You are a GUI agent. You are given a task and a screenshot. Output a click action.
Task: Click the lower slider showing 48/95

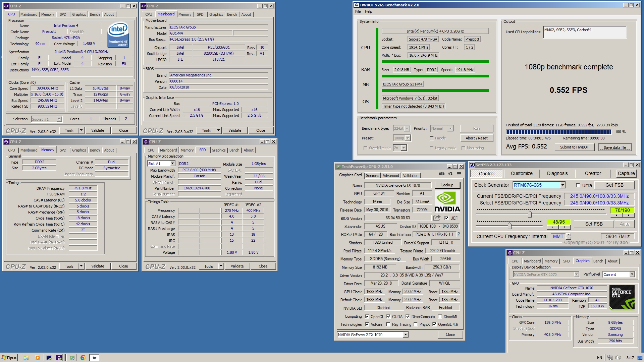pyautogui.click(x=509, y=225)
